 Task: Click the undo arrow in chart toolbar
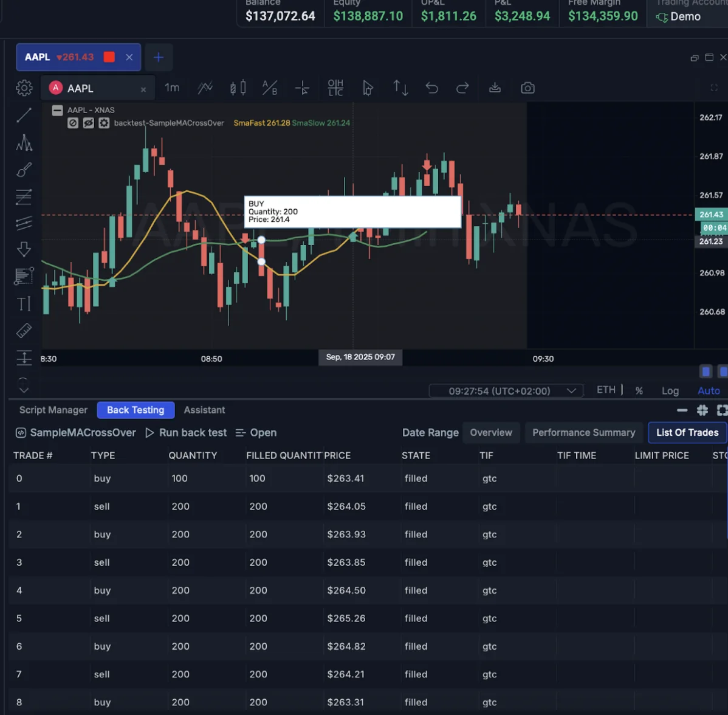click(431, 88)
